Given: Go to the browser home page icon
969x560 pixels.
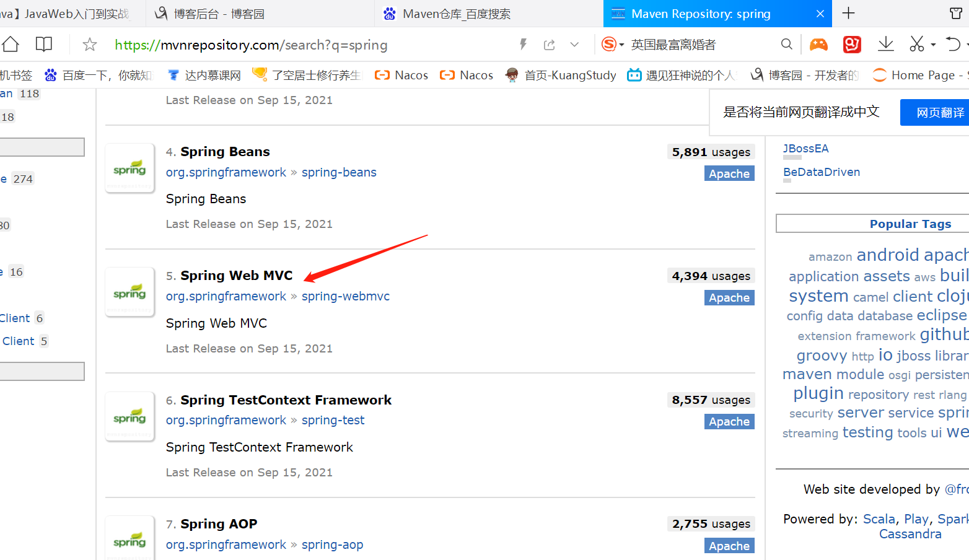Looking at the screenshot, I should [11, 44].
